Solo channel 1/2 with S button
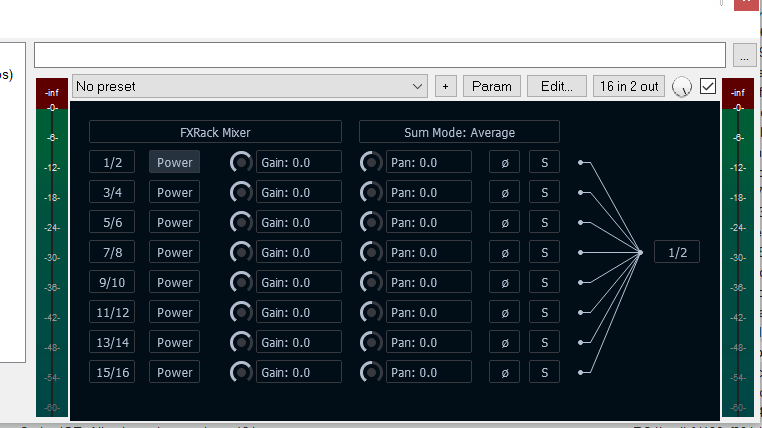Image resolution: width=762 pixels, height=428 pixels. point(544,162)
